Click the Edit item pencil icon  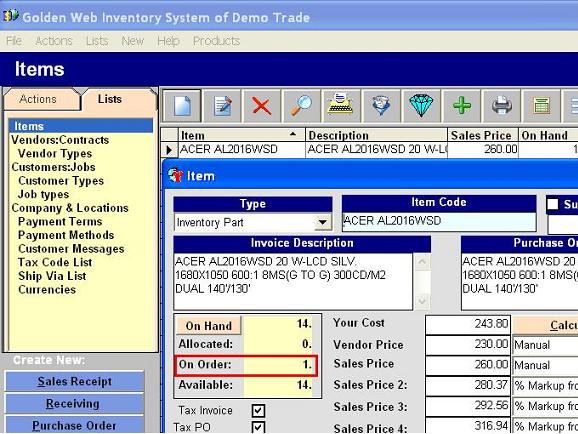(x=222, y=105)
